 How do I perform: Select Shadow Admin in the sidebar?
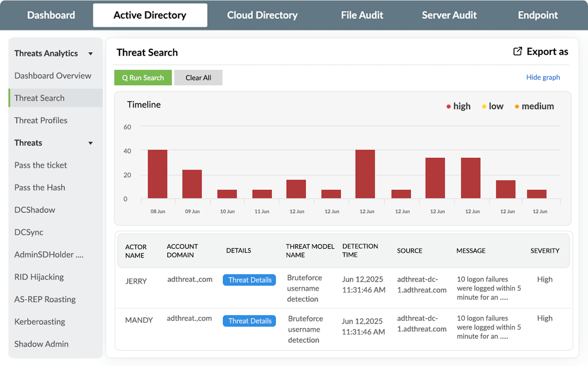[41, 344]
